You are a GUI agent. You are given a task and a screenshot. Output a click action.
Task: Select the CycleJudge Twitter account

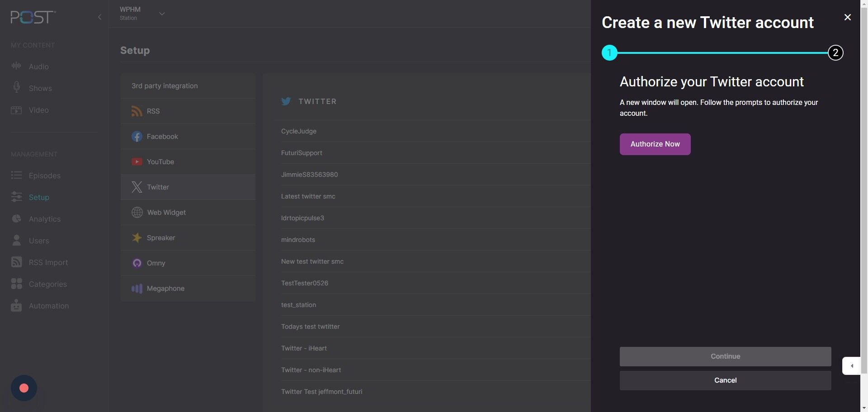pyautogui.click(x=299, y=131)
